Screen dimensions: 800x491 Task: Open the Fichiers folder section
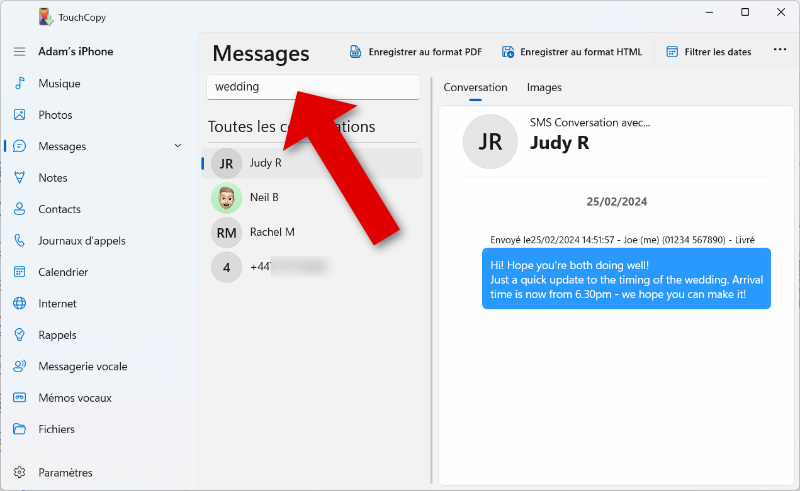pos(19,429)
